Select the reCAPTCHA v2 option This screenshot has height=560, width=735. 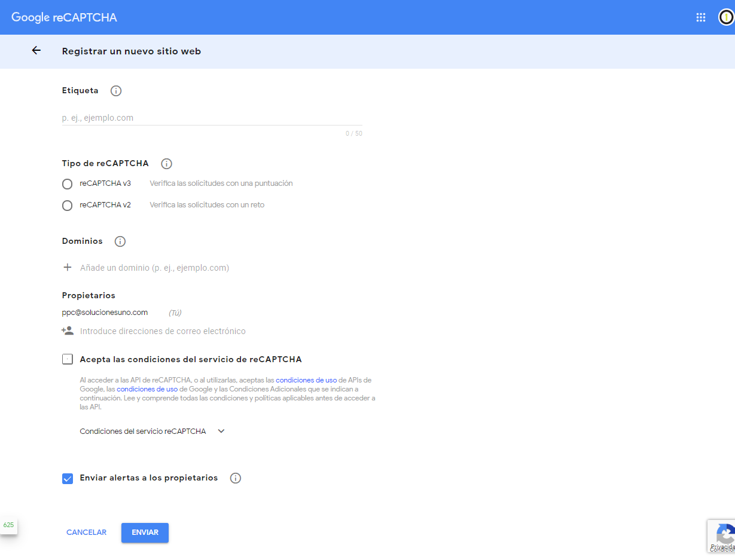pyautogui.click(x=68, y=206)
